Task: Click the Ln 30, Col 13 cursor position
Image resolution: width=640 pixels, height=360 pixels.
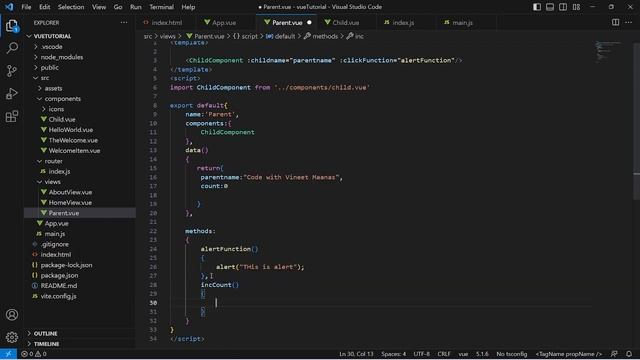Action: click(x=356, y=354)
